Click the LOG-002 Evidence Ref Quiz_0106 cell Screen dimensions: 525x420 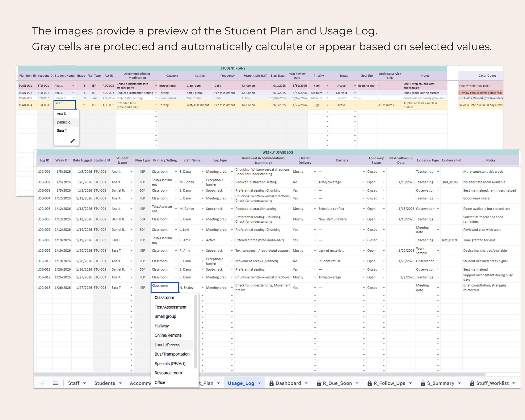pos(451,182)
